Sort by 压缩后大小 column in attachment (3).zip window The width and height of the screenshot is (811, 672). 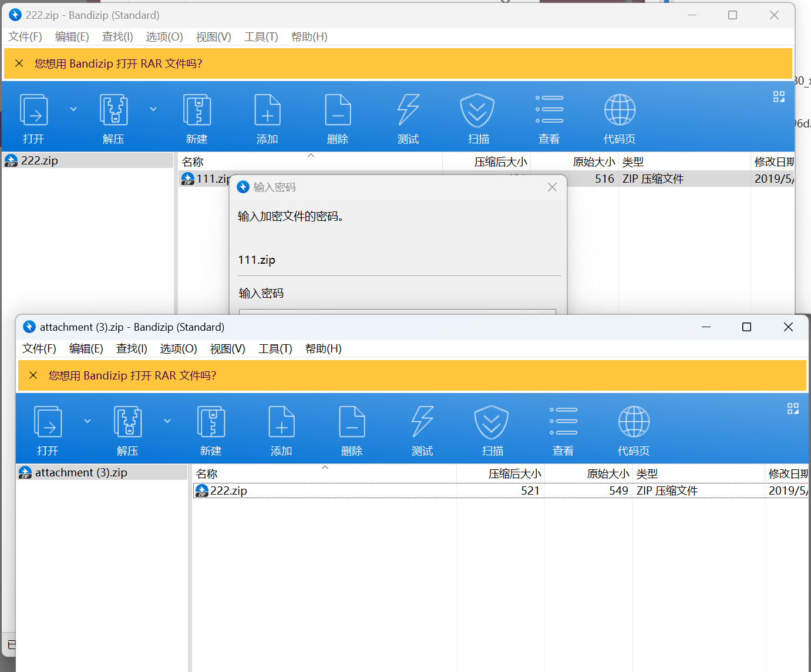[x=501, y=473]
